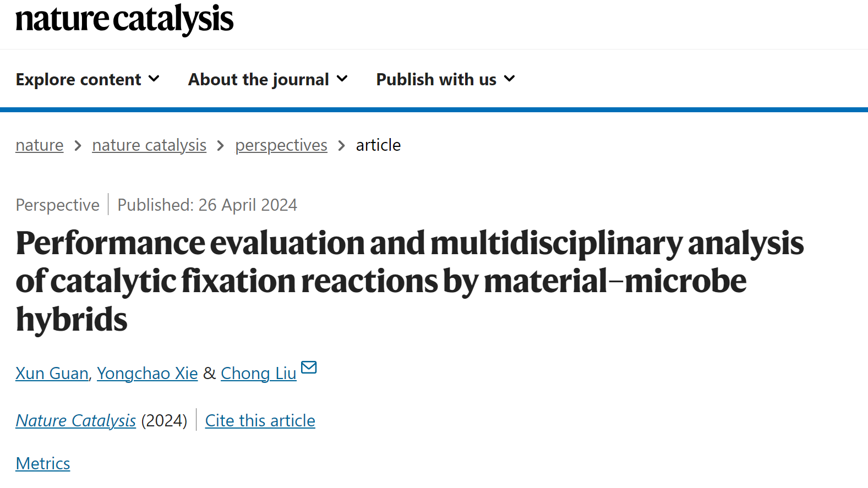Open author Xun Guan's details
Viewport: 868px width, 488px height.
point(52,373)
